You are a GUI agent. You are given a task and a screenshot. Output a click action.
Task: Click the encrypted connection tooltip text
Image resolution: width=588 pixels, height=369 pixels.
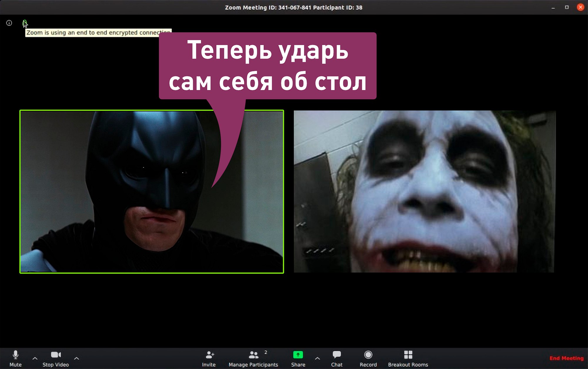pyautogui.click(x=98, y=33)
